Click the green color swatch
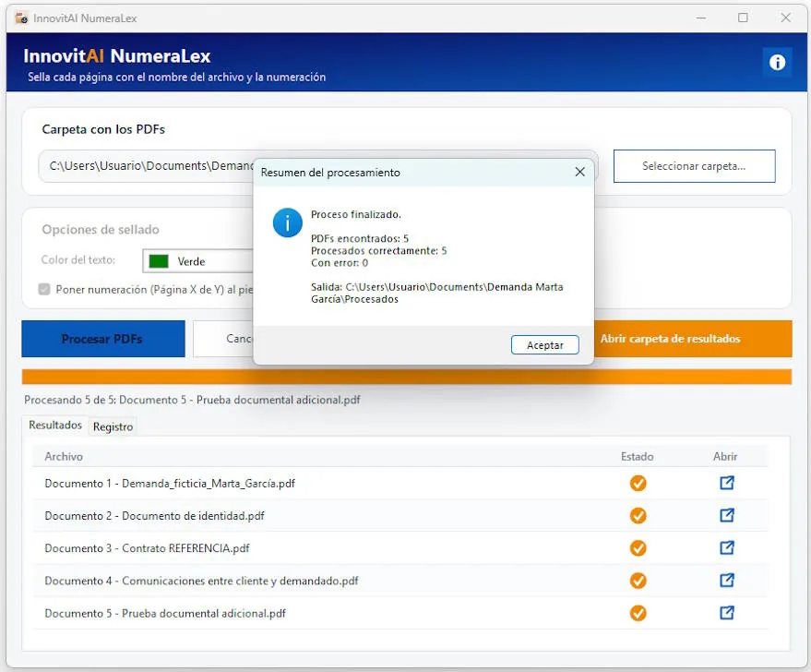This screenshot has width=811, height=672. point(159,261)
